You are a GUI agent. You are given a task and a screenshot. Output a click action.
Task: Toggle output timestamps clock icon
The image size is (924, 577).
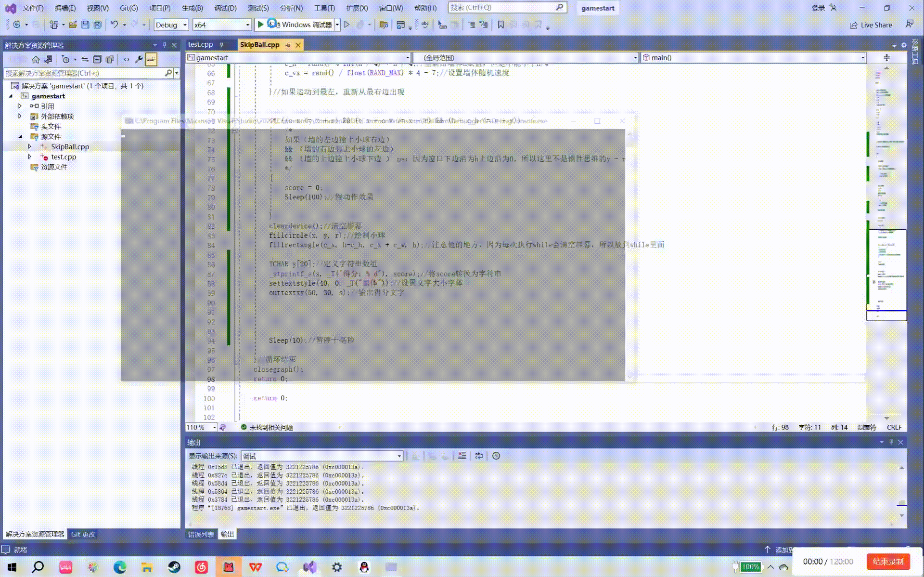click(496, 456)
